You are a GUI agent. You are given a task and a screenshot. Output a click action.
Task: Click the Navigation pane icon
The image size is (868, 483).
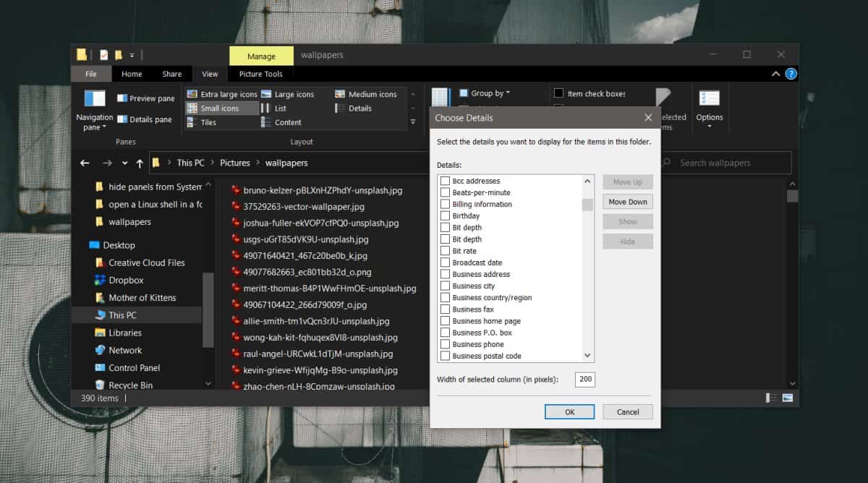(x=95, y=99)
